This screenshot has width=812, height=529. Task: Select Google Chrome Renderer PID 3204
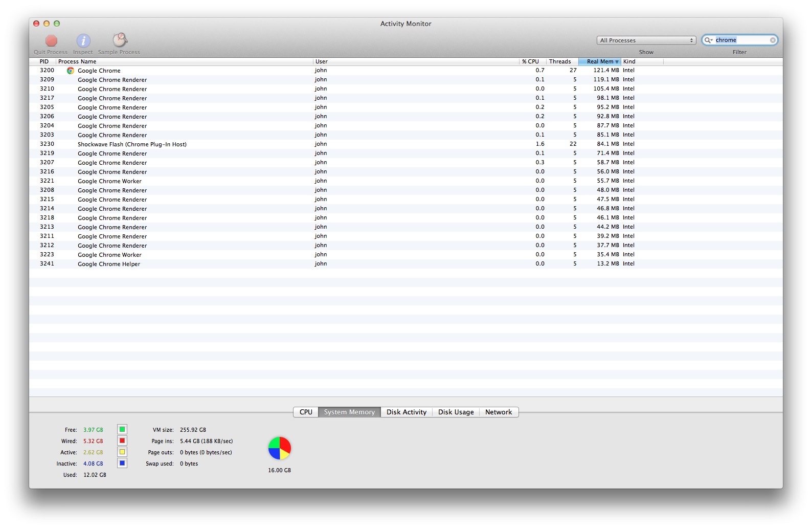coord(405,126)
